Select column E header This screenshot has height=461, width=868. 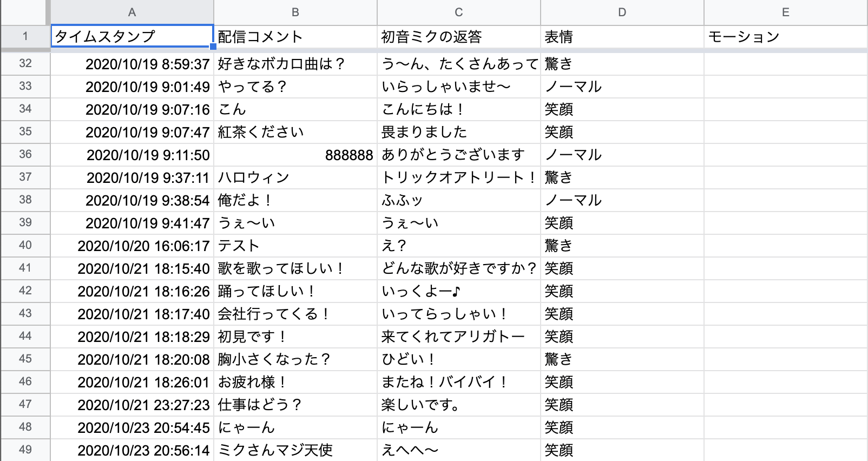click(786, 12)
